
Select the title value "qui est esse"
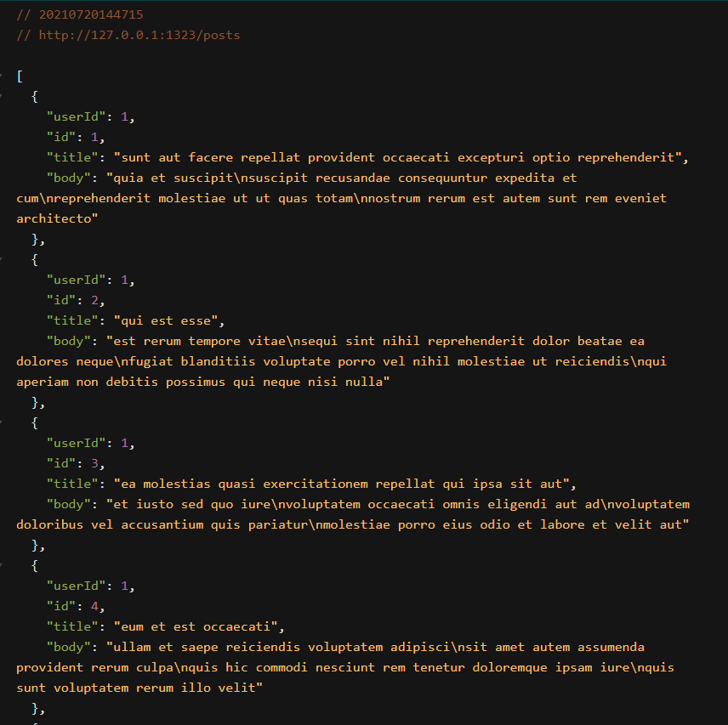click(166, 321)
